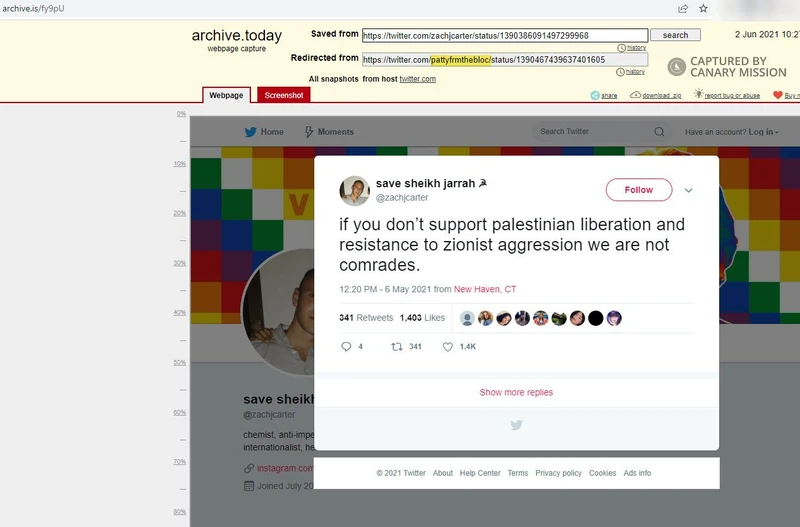The image size is (800, 527).
Task: Click the large profile photo behind the tweet
Action: [278, 312]
